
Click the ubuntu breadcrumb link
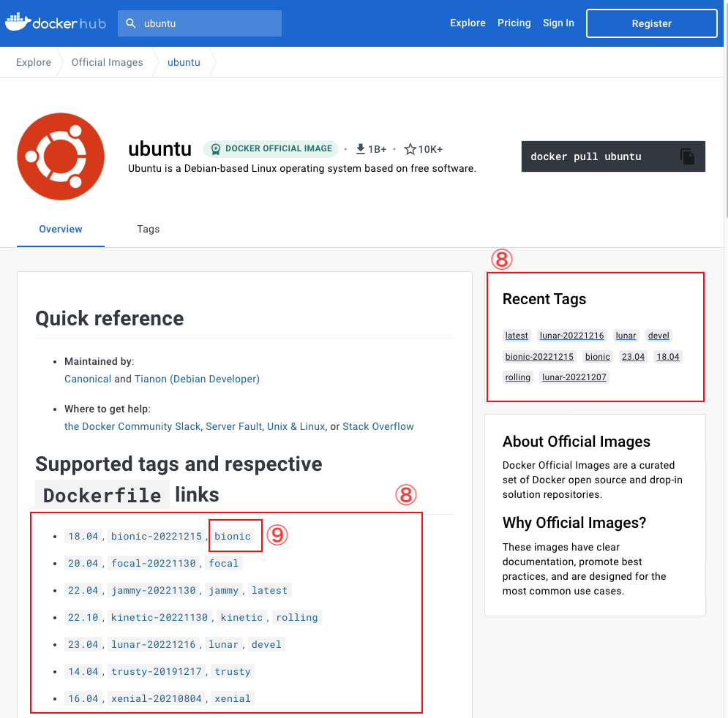click(184, 62)
